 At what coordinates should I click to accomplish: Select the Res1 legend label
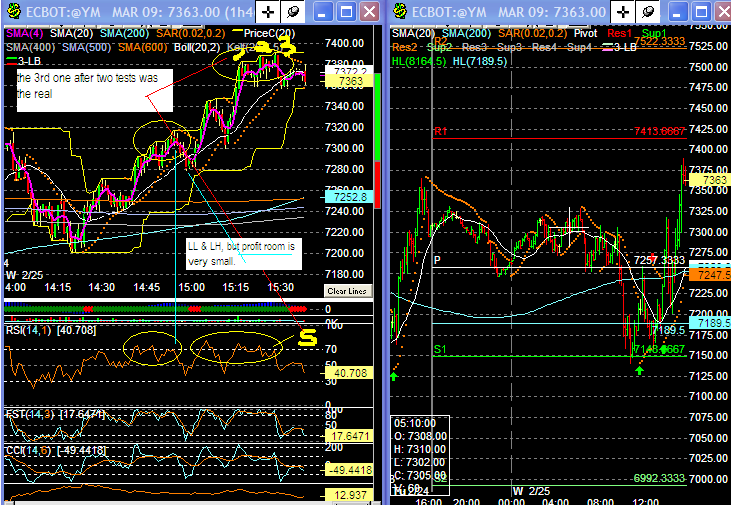(x=619, y=33)
